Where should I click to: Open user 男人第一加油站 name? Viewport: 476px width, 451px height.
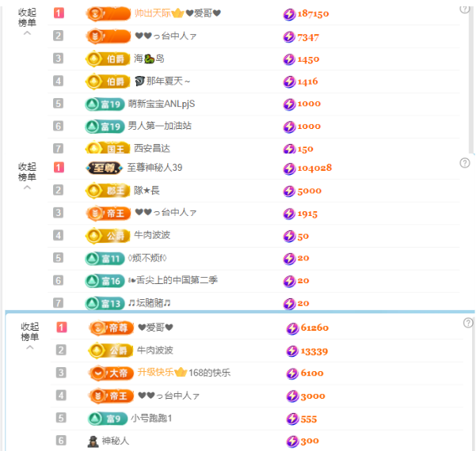(x=159, y=126)
